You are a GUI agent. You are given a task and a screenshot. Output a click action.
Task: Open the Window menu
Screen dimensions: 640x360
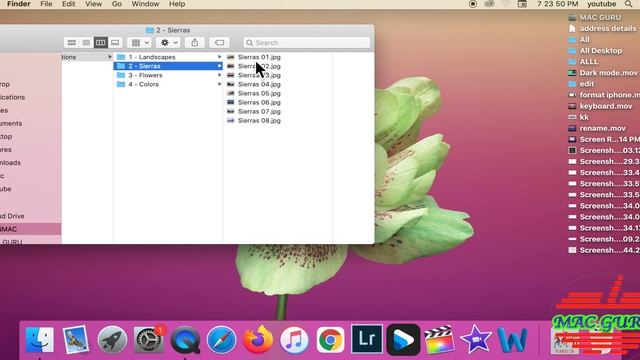[145, 4]
